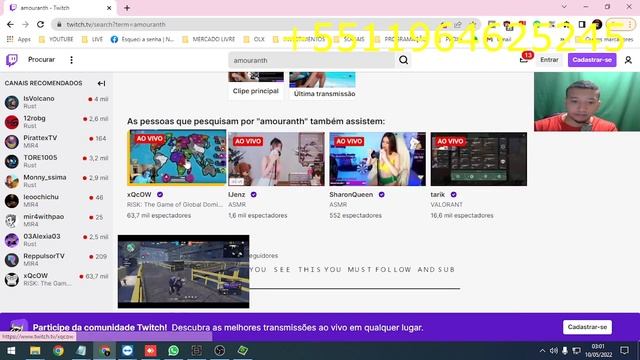Open TeamViewer from the taskbar
640x360 pixels.
(127, 351)
